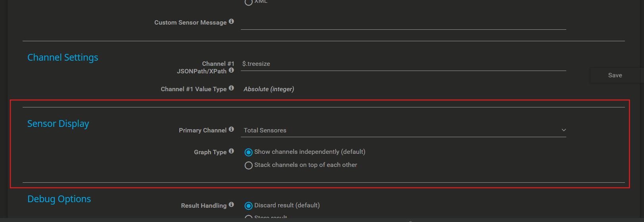Image resolution: width=644 pixels, height=222 pixels.
Task: Click the Sensor Display section heading
Action: 58,124
